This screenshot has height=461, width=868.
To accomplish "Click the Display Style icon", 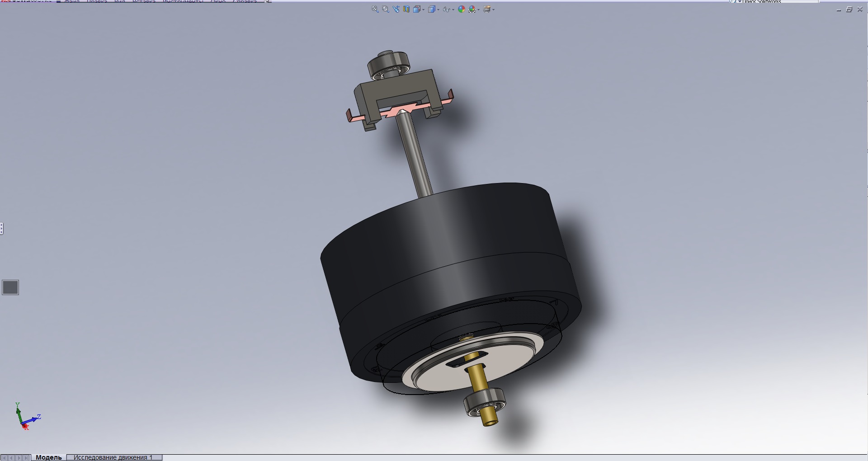I will click(x=432, y=9).
